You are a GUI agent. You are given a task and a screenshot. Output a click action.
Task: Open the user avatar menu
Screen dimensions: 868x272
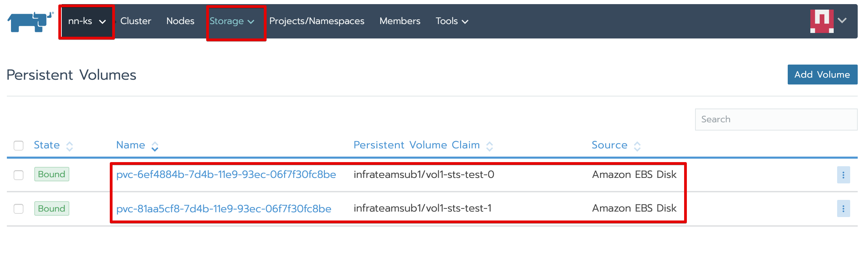click(828, 21)
